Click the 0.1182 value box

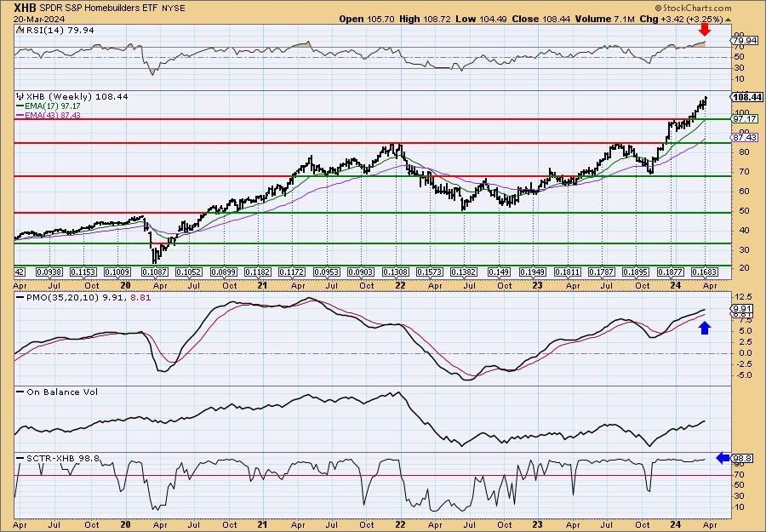coord(258,272)
